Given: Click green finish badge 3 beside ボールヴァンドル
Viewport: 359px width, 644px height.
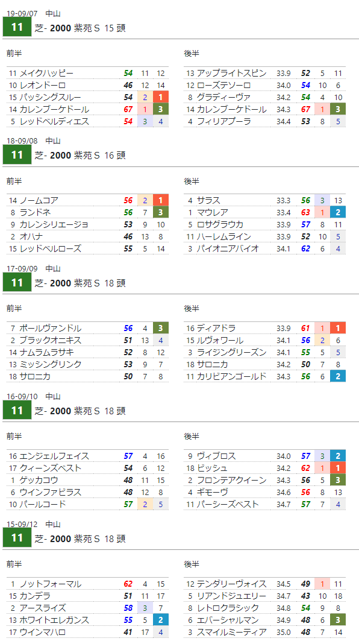Looking at the screenshot, I should (161, 328).
